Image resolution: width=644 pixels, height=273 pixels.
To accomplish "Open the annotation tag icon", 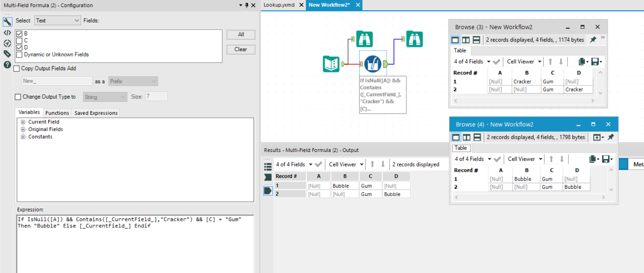I will point(7,54).
